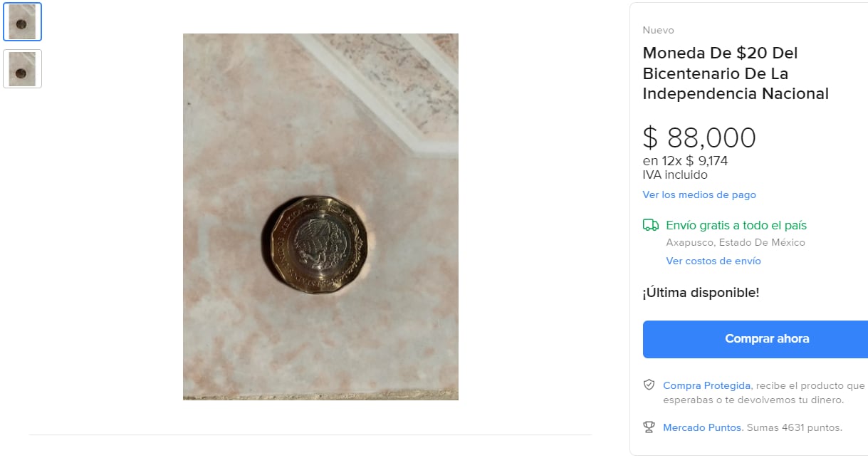
Task: Click the green shipping truck icon
Action: tap(650, 225)
